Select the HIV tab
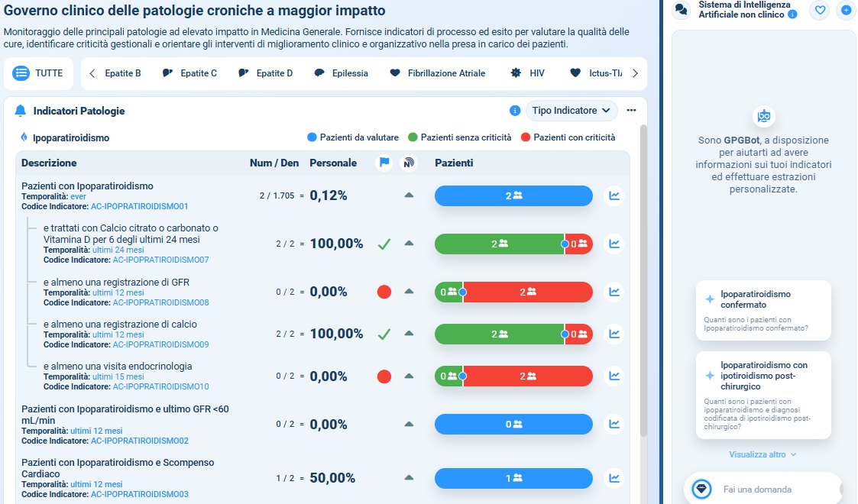This screenshot has width=858, height=504. [x=527, y=73]
